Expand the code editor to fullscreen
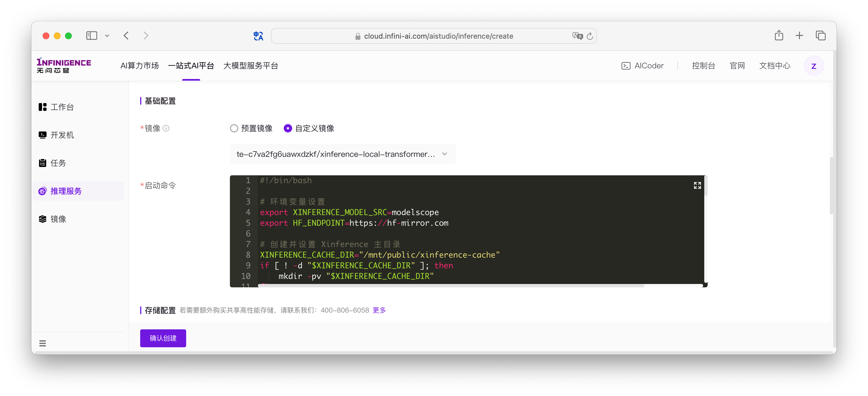Image resolution: width=868 pixels, height=396 pixels. coord(697,185)
